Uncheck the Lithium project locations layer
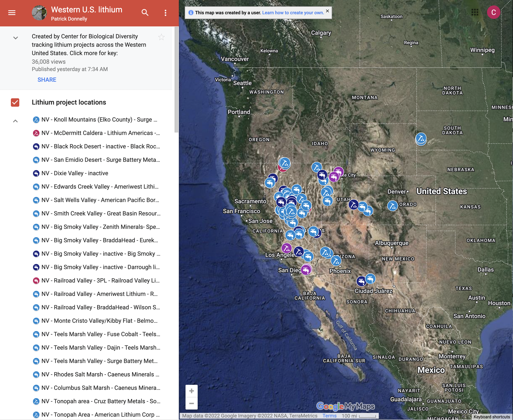This screenshot has width=513, height=420. pos(15,102)
